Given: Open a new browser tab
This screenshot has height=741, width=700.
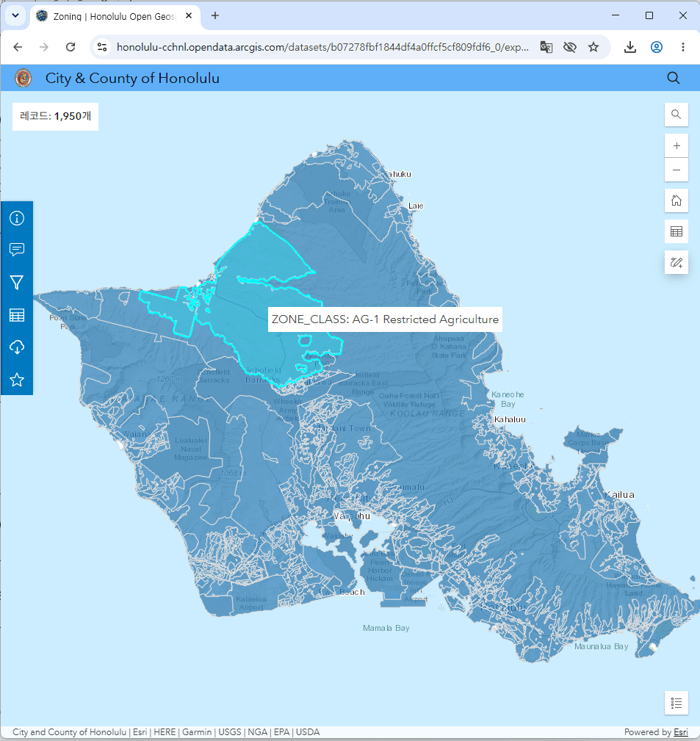Looking at the screenshot, I should (x=215, y=15).
